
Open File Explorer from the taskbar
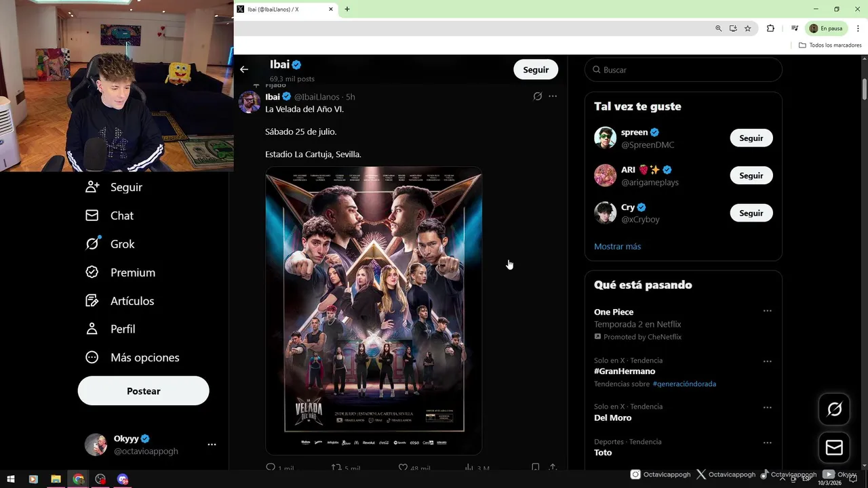[56, 479]
